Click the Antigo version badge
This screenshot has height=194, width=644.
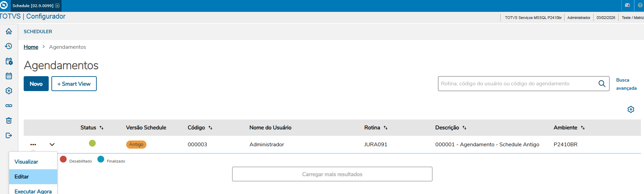[x=136, y=145]
